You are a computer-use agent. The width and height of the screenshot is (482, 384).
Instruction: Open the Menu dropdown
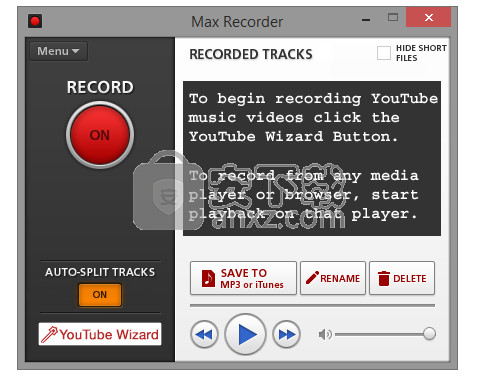(x=58, y=51)
